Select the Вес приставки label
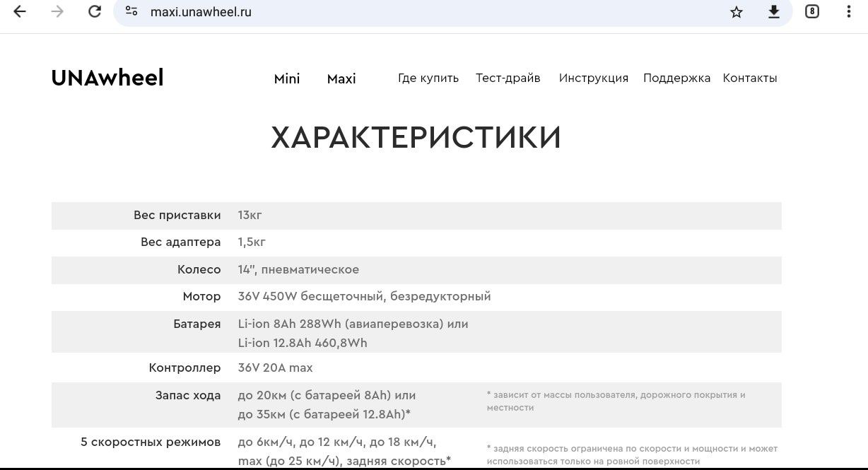 177,216
